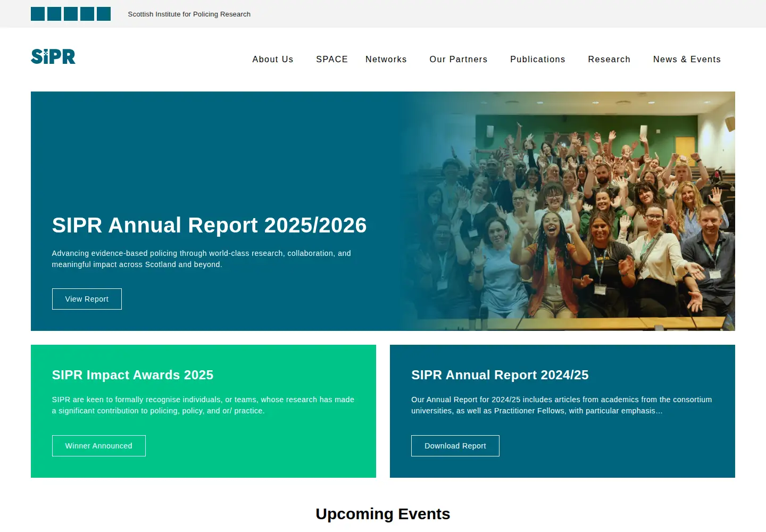Click 'Advancing evidence-based policing' description text

point(202,259)
